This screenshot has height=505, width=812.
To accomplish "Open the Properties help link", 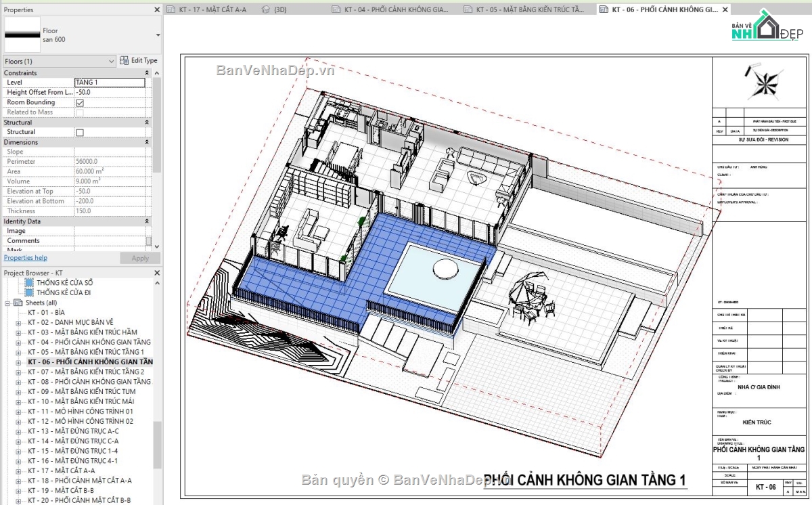I will (x=26, y=258).
